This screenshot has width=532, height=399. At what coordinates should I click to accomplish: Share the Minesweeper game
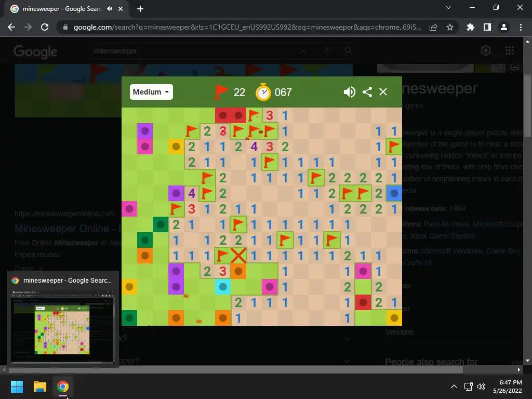(367, 92)
